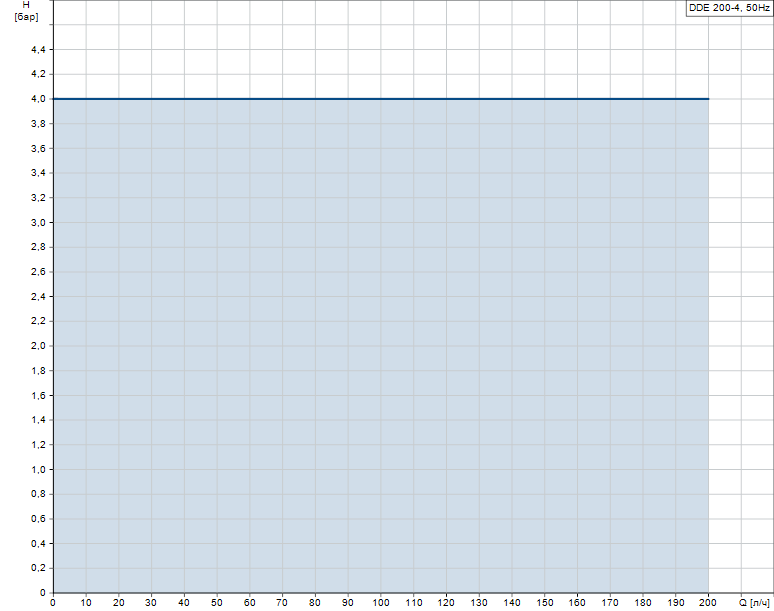
Task: Click the 50 label on horizontal axis
Action: point(217,603)
